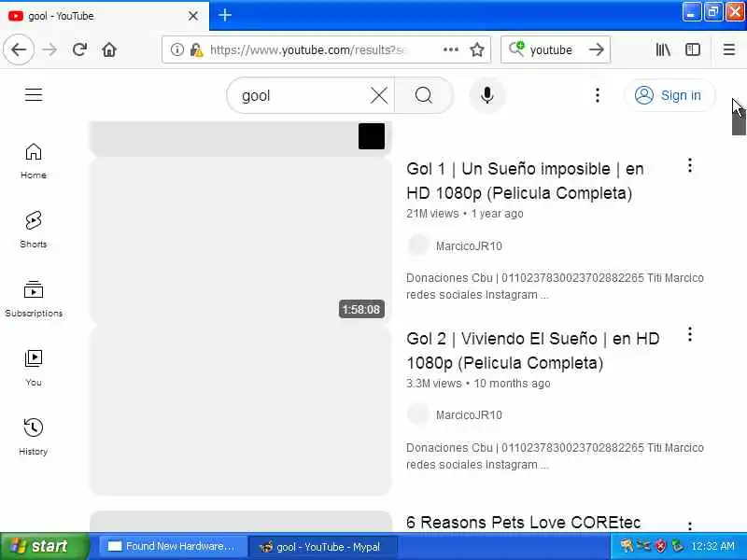Image resolution: width=747 pixels, height=560 pixels.
Task: Open more options for COREtec video
Action: 689,525
